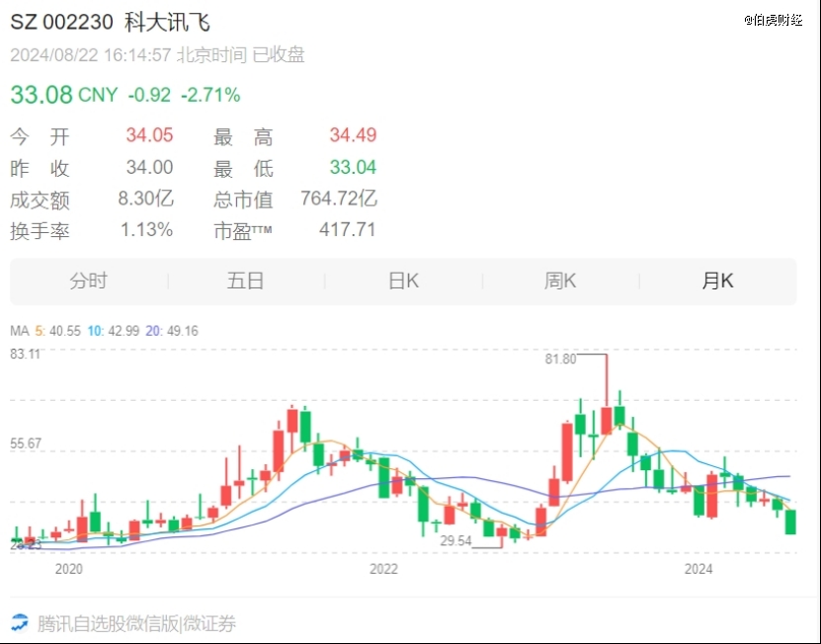Click the 83.11 y-axis price label

(25, 355)
